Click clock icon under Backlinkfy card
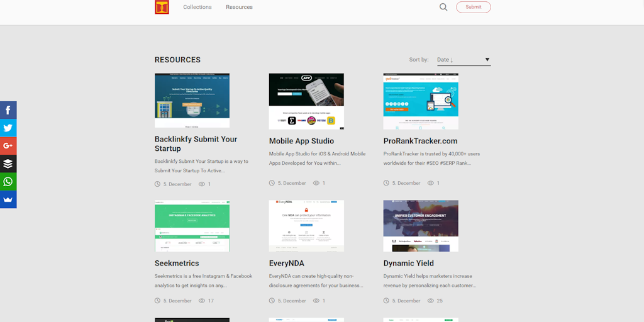644x322 pixels. (157, 184)
